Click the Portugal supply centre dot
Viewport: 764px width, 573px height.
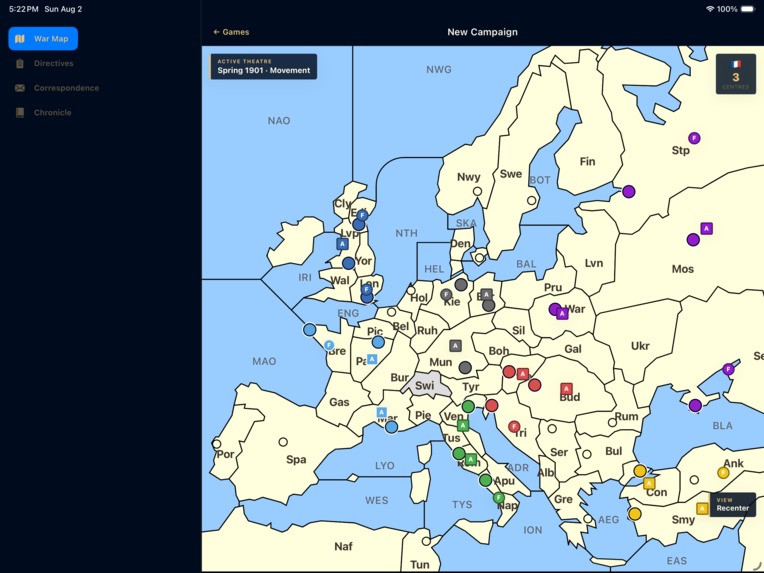[x=216, y=444]
